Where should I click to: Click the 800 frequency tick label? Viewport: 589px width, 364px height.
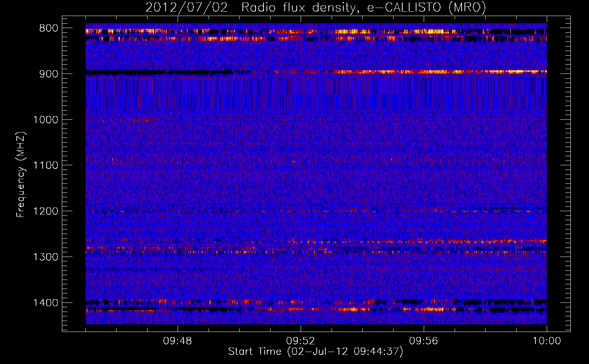(49, 28)
